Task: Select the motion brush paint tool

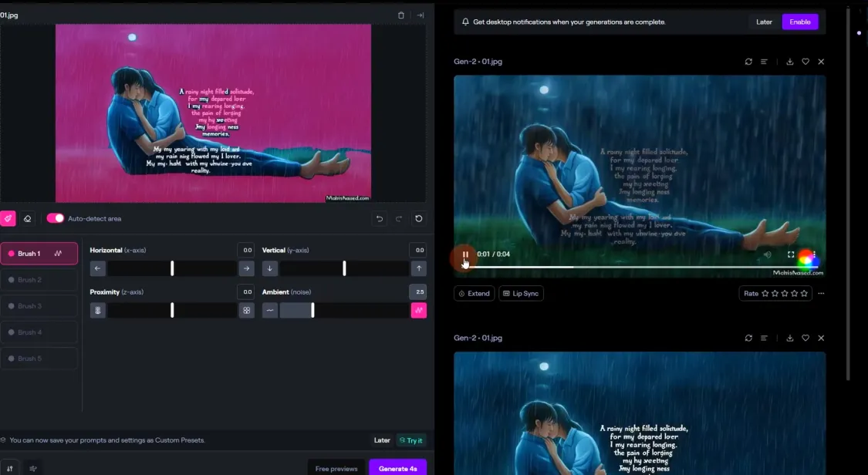Action: click(x=8, y=218)
